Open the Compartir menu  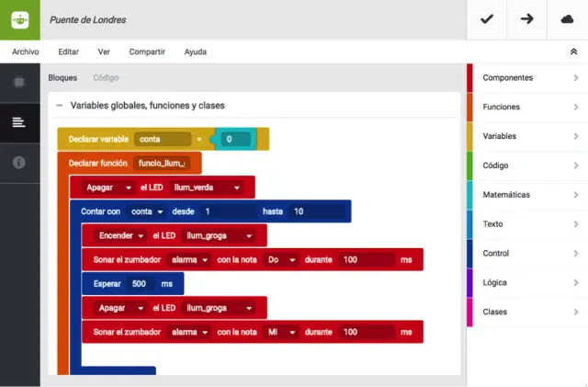pyautogui.click(x=147, y=52)
